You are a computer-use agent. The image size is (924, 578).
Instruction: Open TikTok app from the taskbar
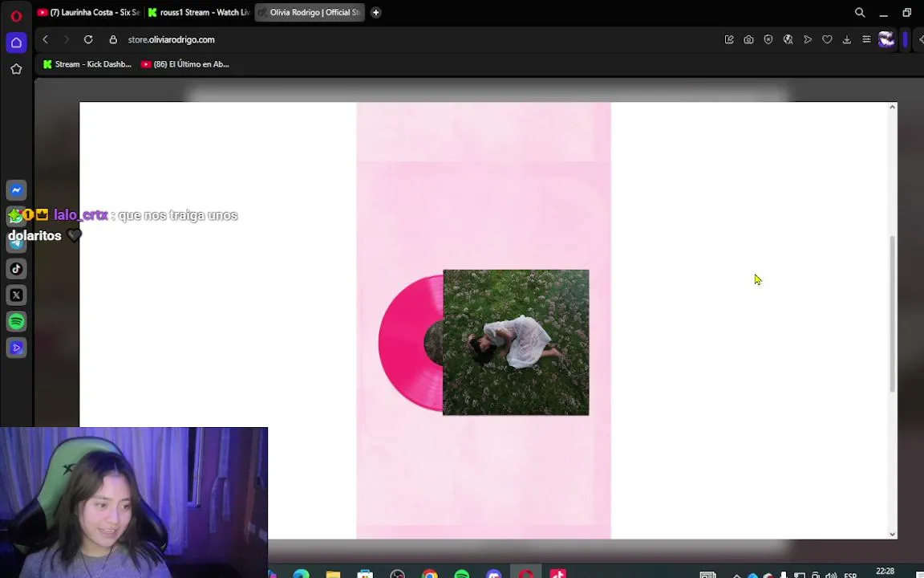pyautogui.click(x=558, y=574)
